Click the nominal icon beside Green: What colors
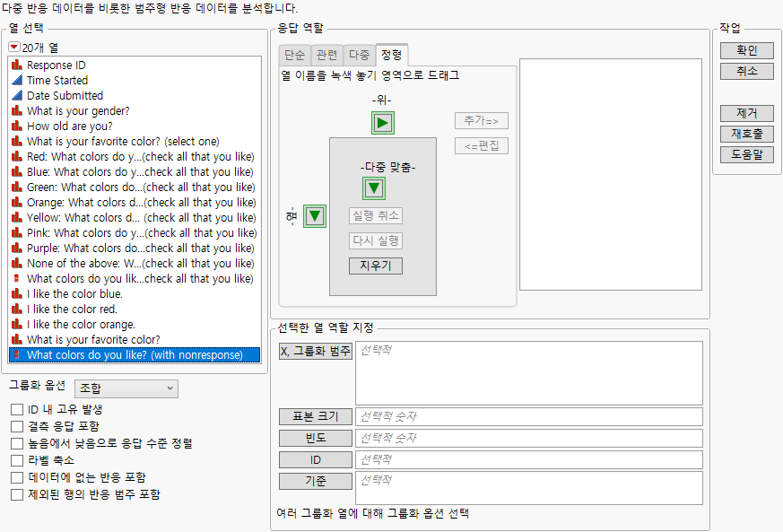The height and width of the screenshot is (532, 783). (17, 187)
